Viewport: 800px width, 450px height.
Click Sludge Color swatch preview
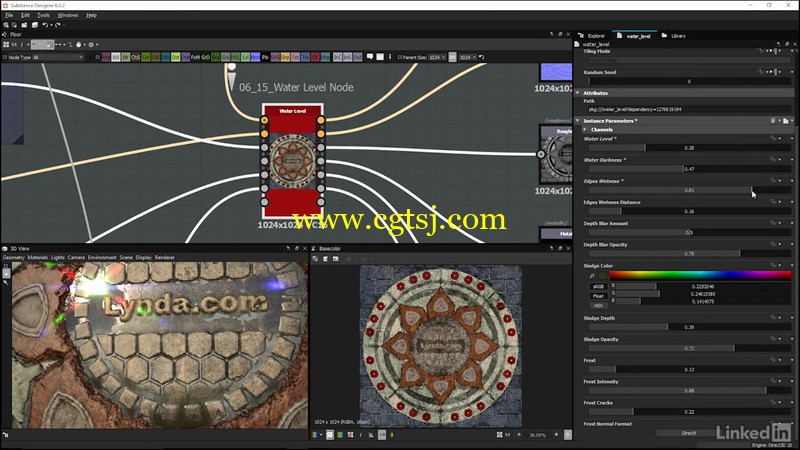point(603,276)
